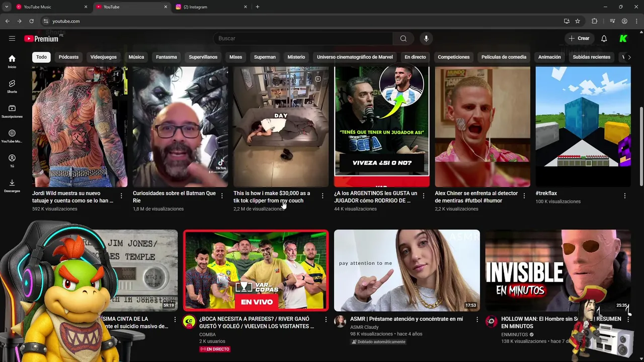Select the Competiciones filter chip
644x362 pixels.
click(x=454, y=57)
